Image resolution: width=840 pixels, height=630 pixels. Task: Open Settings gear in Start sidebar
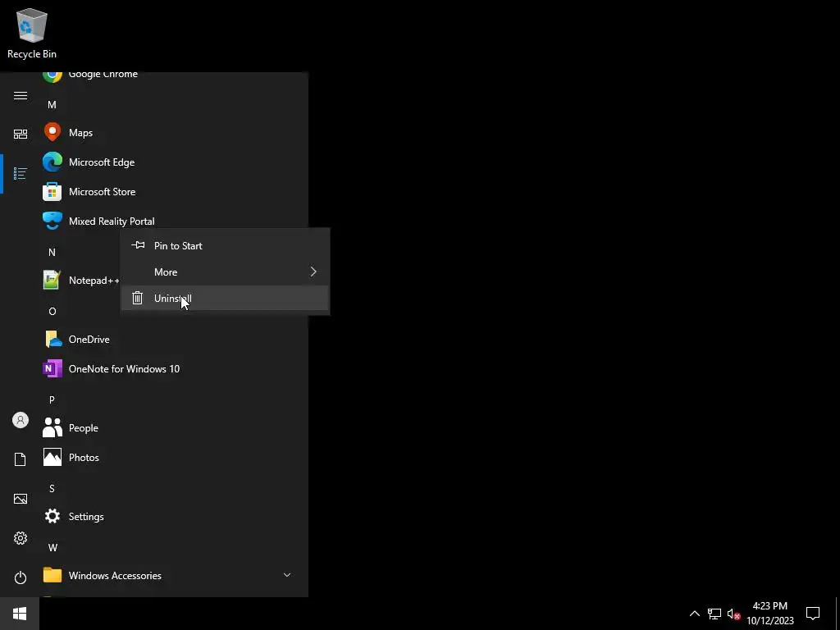point(21,538)
